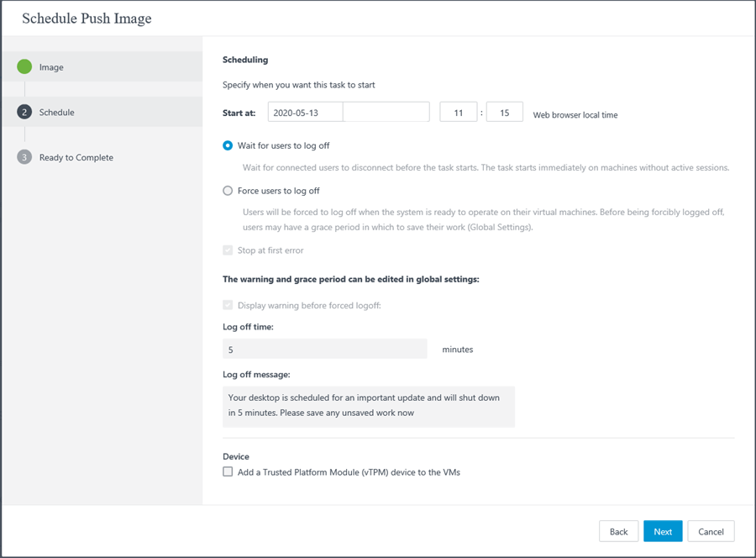Click the green Image step circle icon
The image size is (756, 558).
pos(24,66)
